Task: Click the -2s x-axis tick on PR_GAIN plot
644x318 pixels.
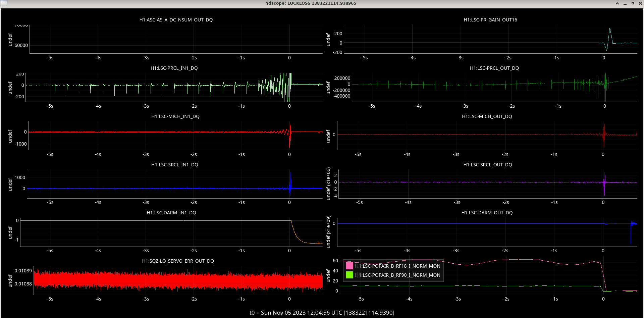Action: pyautogui.click(x=508, y=58)
